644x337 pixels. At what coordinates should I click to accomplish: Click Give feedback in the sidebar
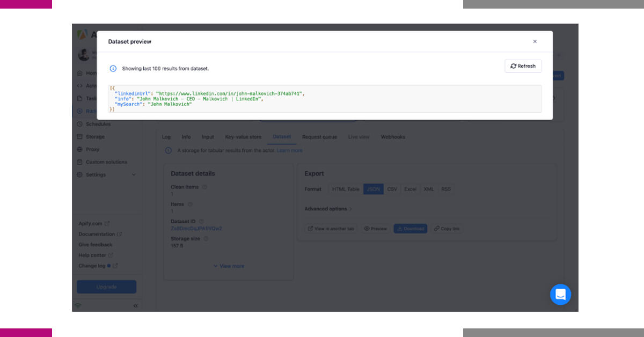coord(96,245)
